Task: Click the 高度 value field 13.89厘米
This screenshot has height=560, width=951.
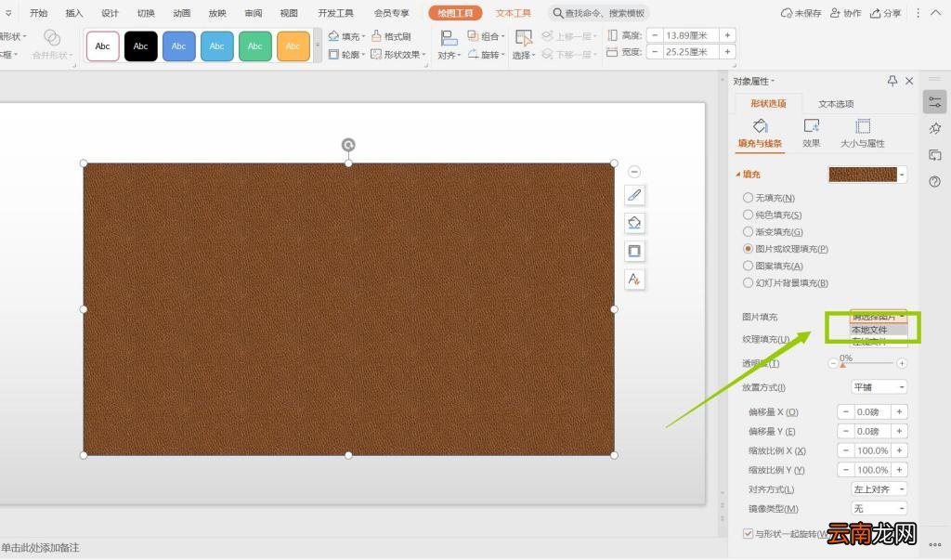Action: tap(690, 35)
